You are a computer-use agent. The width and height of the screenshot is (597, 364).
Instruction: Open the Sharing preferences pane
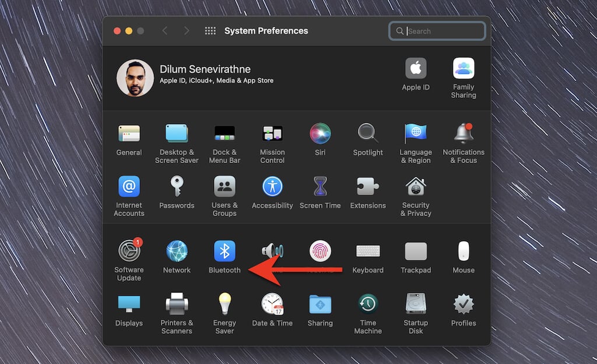pyautogui.click(x=320, y=304)
